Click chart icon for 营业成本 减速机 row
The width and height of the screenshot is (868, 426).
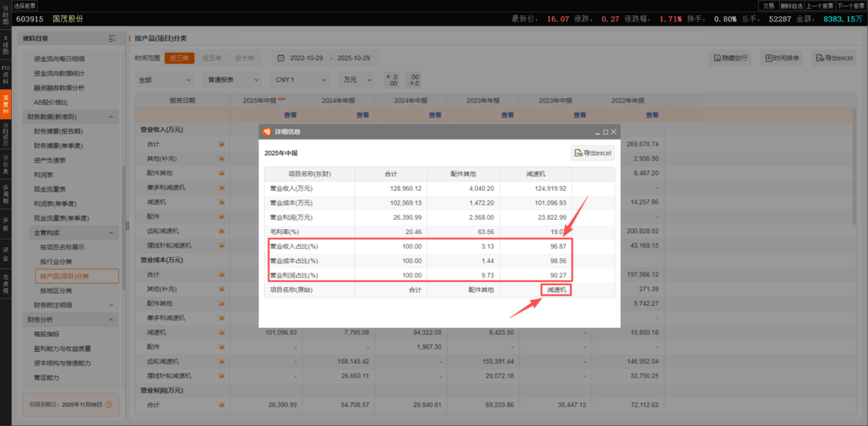[x=221, y=332]
